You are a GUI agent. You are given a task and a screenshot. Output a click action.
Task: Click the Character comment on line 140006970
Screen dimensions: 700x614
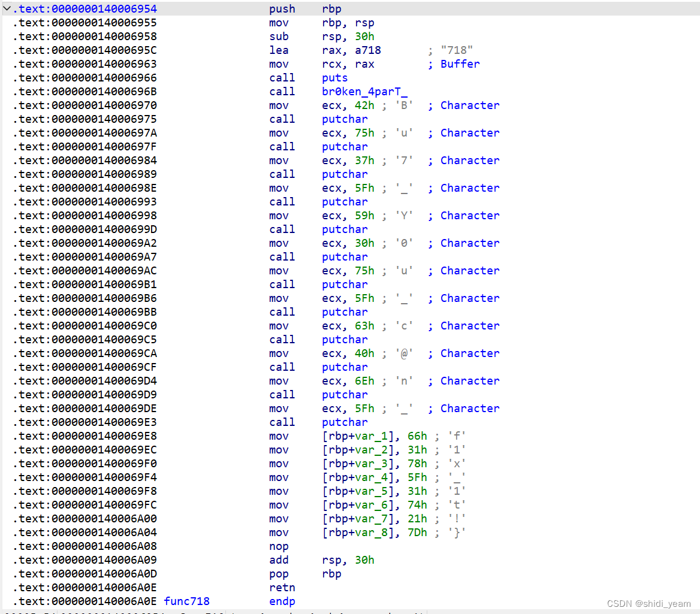[469, 105]
